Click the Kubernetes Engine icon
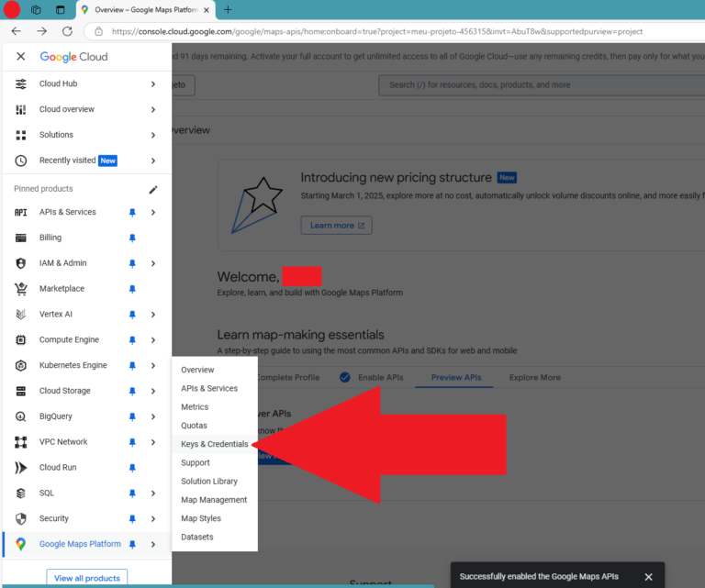This screenshot has height=588, width=705. (20, 365)
